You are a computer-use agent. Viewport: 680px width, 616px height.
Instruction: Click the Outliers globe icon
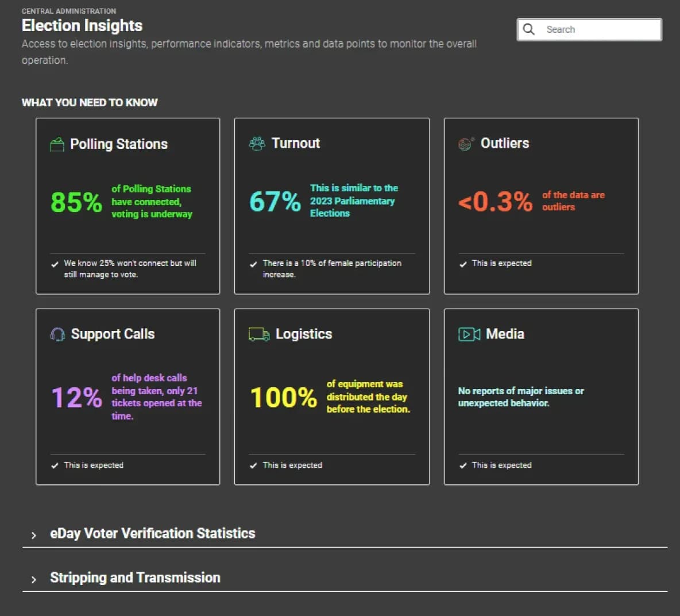point(466,144)
